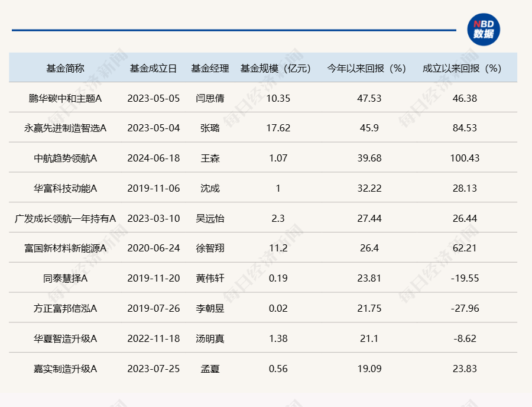Select fund name 方正富邦信泓A
The height and width of the screenshot is (407, 532).
point(65,308)
